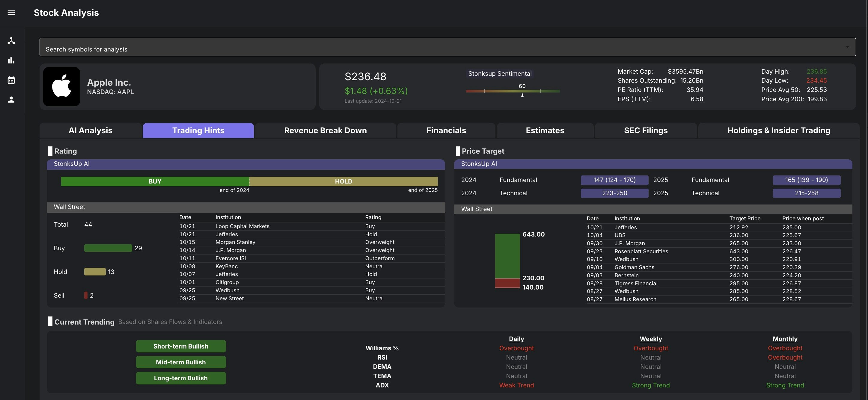Switch to the AI Analysis tab
This screenshot has height=400, width=868.
point(90,131)
